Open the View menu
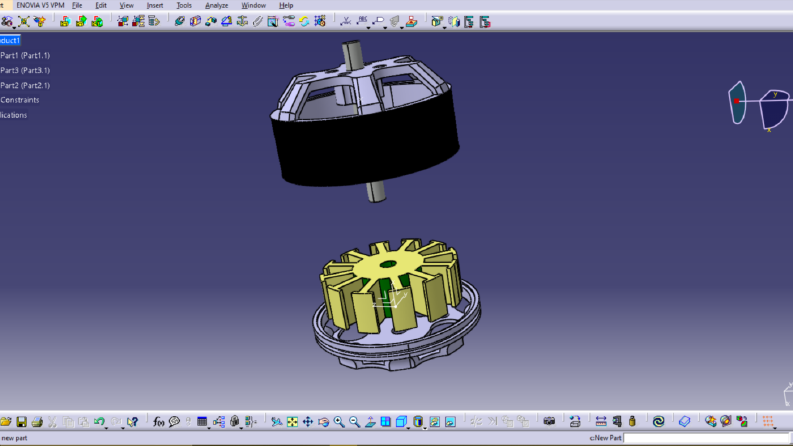This screenshot has height=446, width=793. (x=126, y=5)
